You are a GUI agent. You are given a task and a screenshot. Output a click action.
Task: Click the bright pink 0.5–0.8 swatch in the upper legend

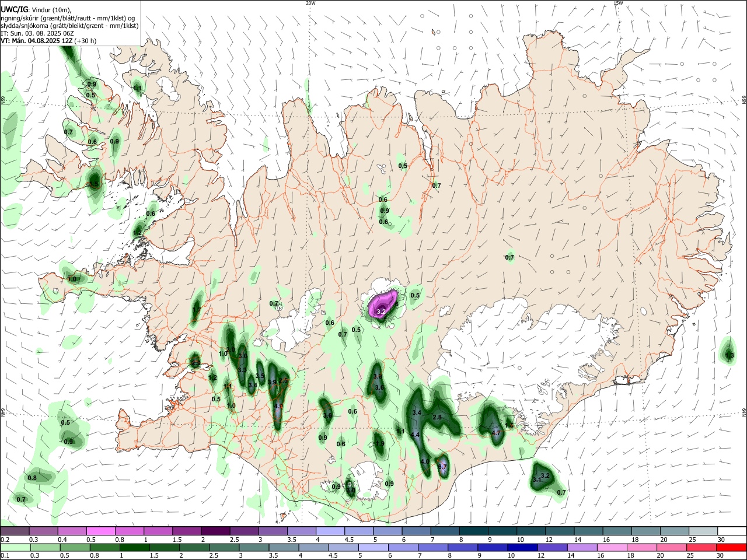point(100,531)
